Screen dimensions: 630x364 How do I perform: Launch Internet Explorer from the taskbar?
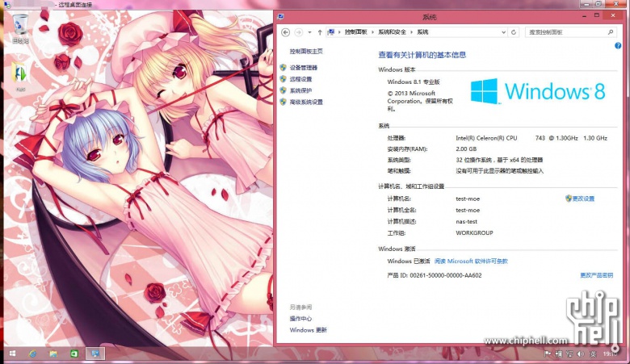[x=32, y=354]
